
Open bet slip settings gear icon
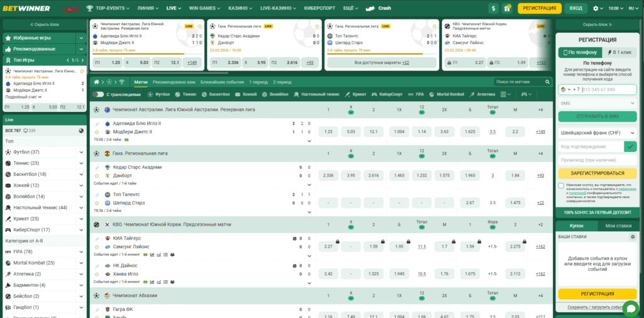click(x=633, y=237)
